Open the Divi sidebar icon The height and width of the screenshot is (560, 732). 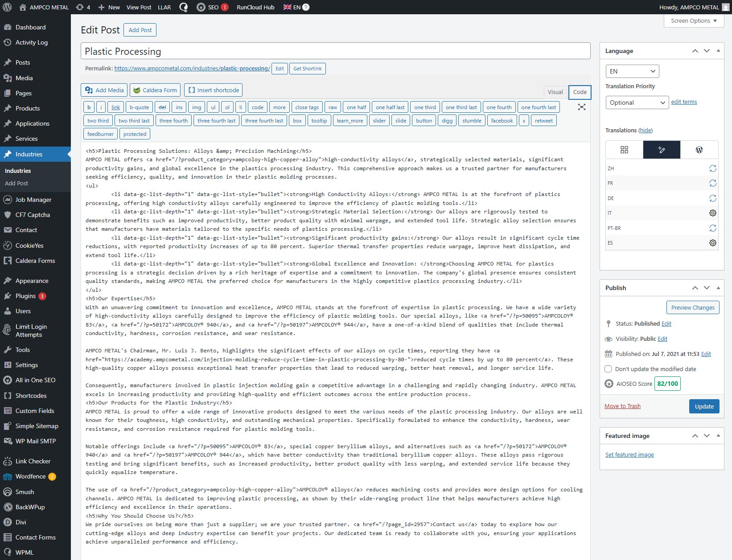pyautogui.click(x=8, y=522)
